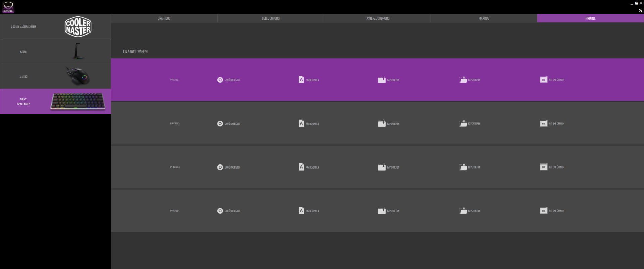
Task: Choose the Profil2 label
Action: pyautogui.click(x=175, y=123)
